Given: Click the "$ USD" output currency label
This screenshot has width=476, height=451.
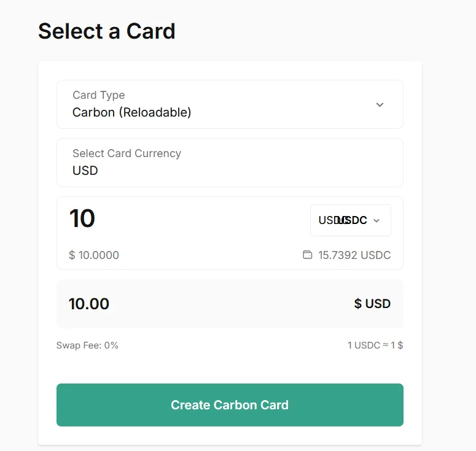Looking at the screenshot, I should [x=372, y=304].
